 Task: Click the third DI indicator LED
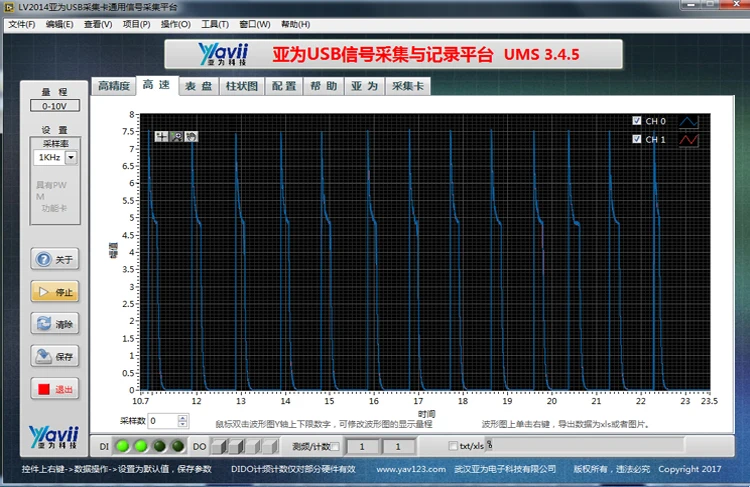[160, 446]
